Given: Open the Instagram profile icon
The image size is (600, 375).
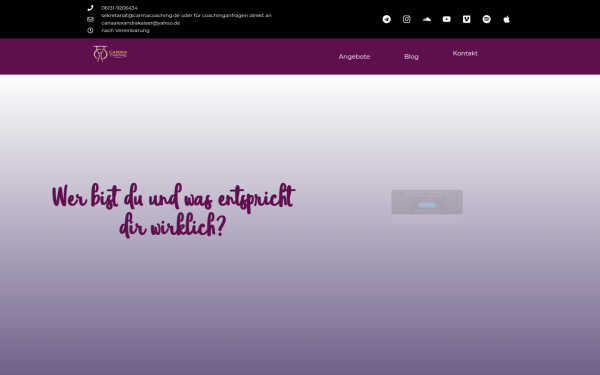Looking at the screenshot, I should click(406, 19).
